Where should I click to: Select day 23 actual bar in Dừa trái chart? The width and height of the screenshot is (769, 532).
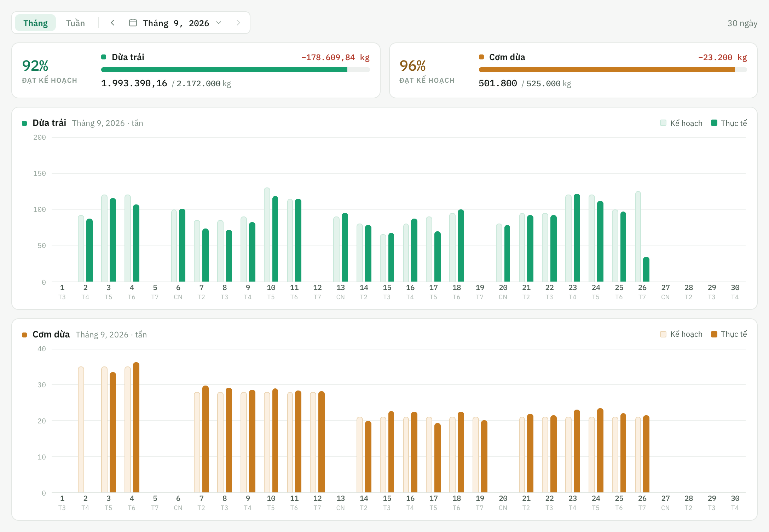pos(577,238)
